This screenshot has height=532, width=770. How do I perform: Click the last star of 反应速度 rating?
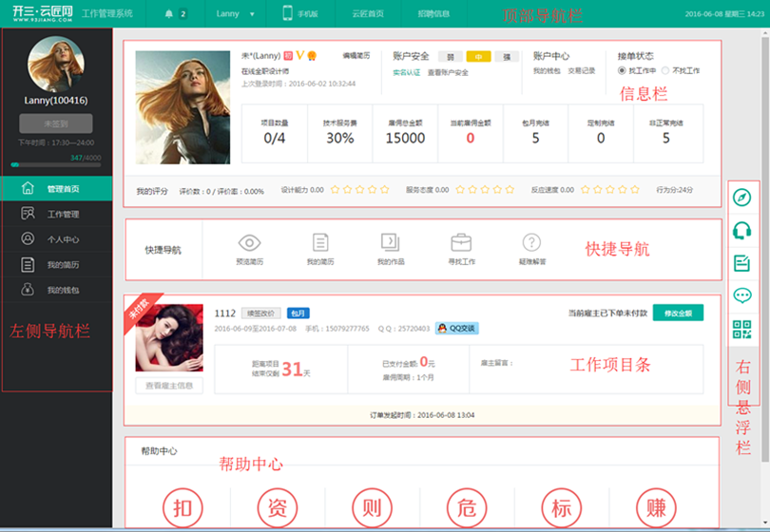coord(635,189)
